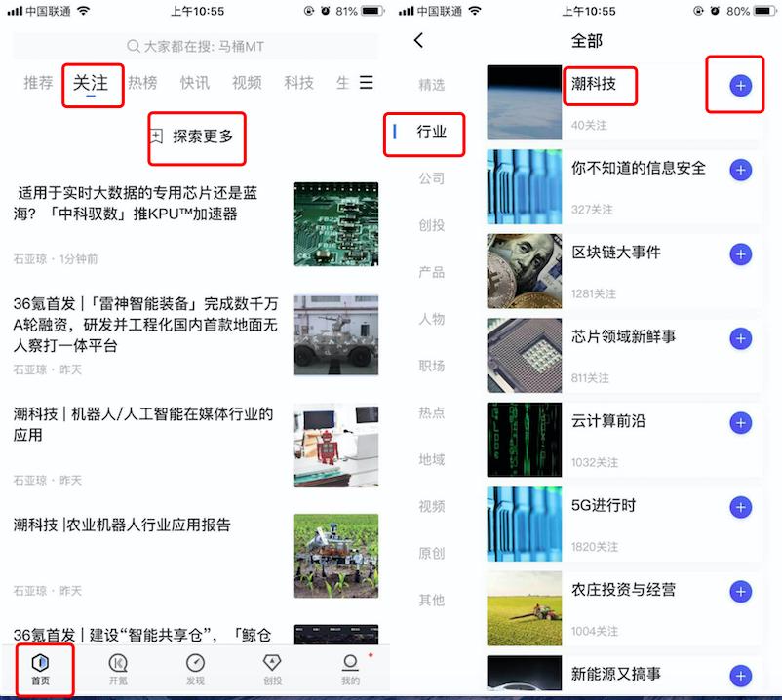
Task: Open the channel list menu icon
Action: pos(367,82)
